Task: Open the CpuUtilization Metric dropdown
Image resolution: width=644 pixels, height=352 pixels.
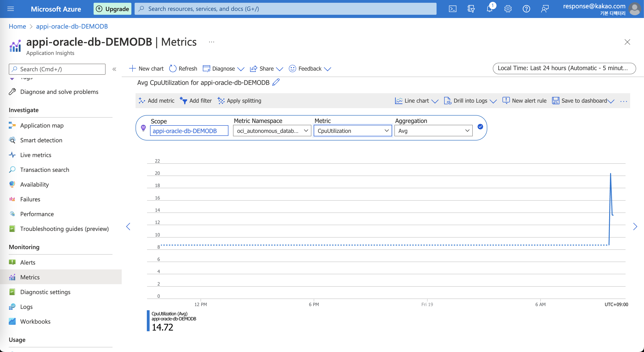Action: (353, 131)
